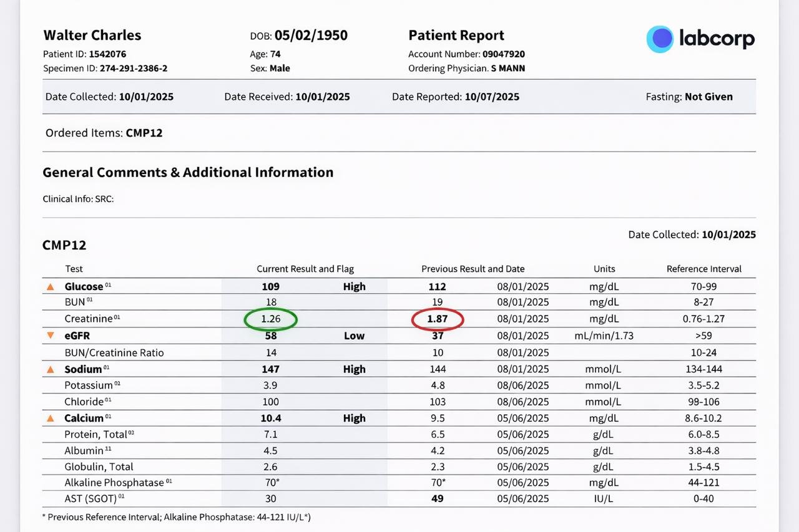Select the patient name Walter Charles
799x532 pixels.
[92, 36]
